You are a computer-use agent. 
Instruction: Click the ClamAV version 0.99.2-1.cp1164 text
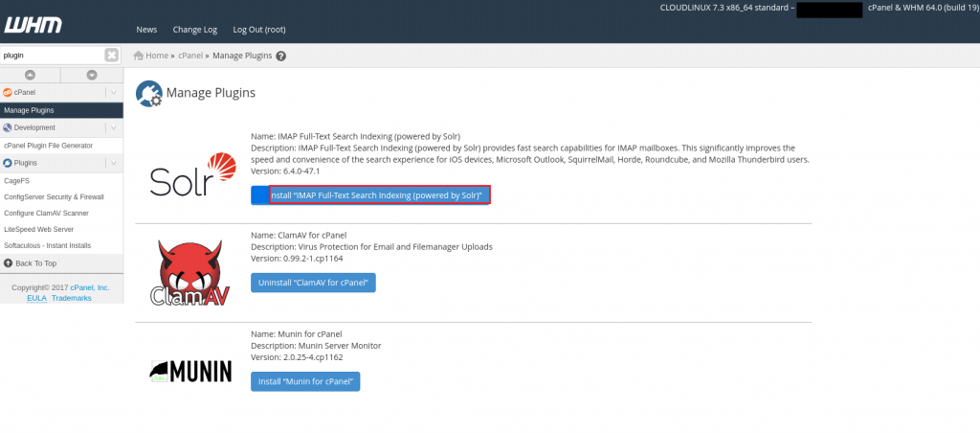pyautogui.click(x=297, y=259)
